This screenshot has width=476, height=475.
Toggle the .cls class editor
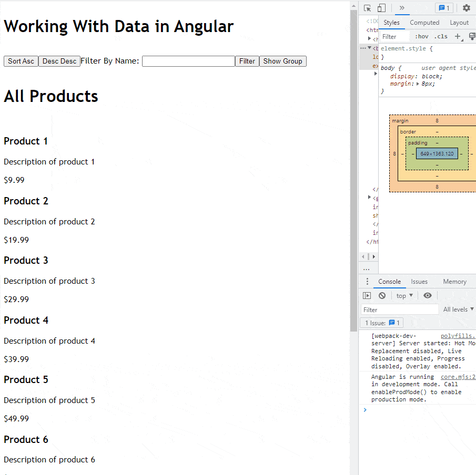(441, 36)
